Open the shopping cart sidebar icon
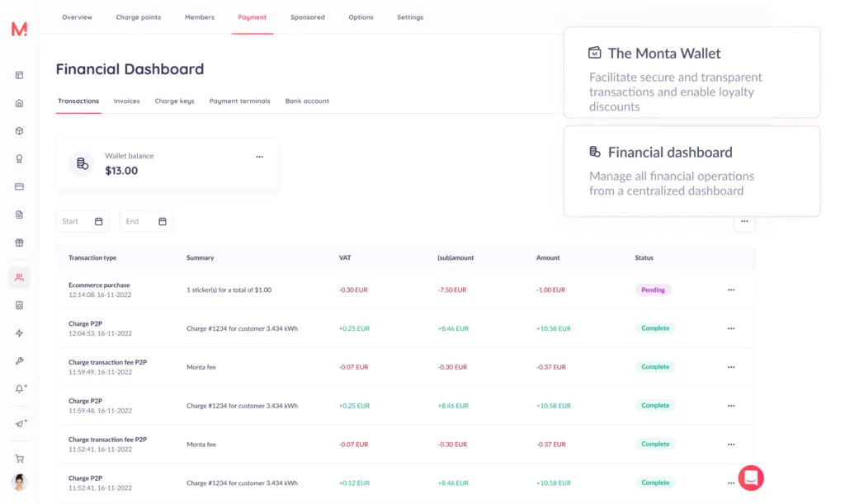This screenshot has height=504, width=845. (20, 459)
